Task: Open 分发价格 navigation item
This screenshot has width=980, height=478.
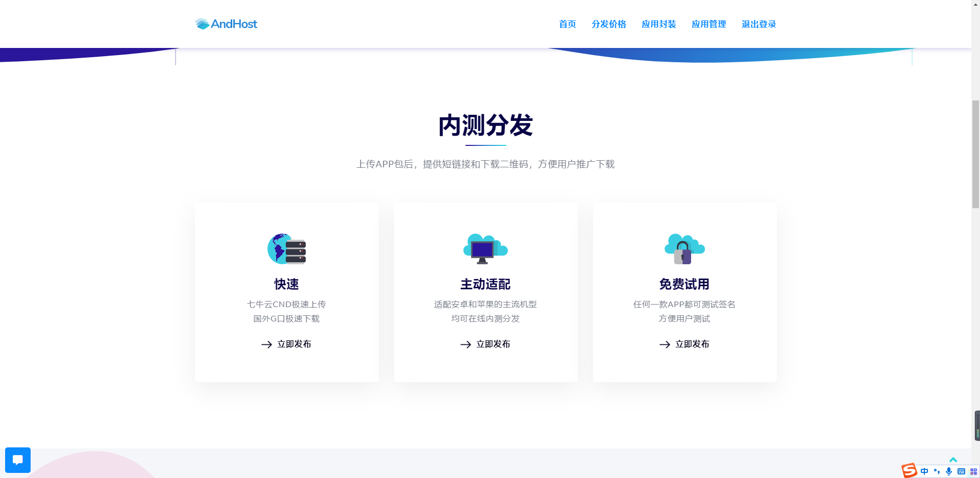Action: (608, 24)
